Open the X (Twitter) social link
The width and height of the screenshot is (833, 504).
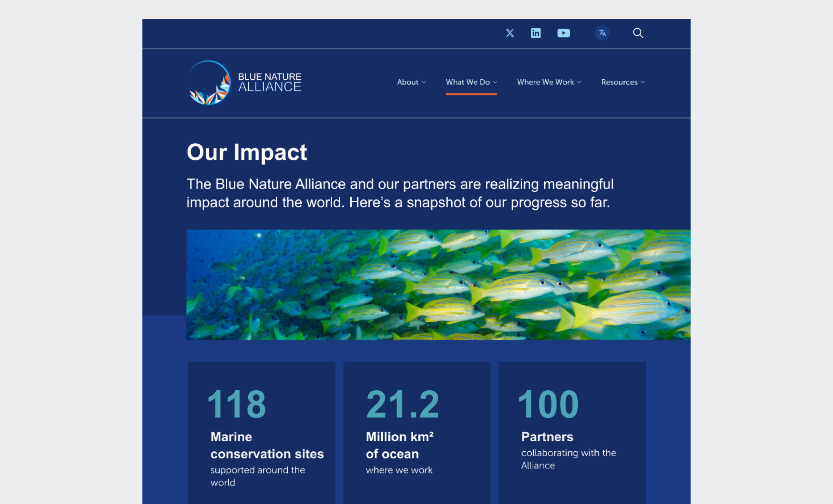coord(510,33)
